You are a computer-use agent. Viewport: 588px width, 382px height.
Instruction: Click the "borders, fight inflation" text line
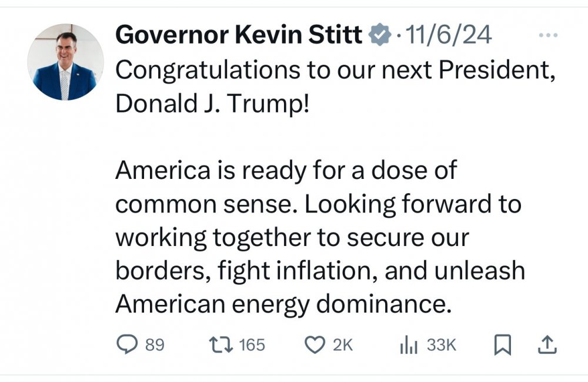[x=320, y=271]
